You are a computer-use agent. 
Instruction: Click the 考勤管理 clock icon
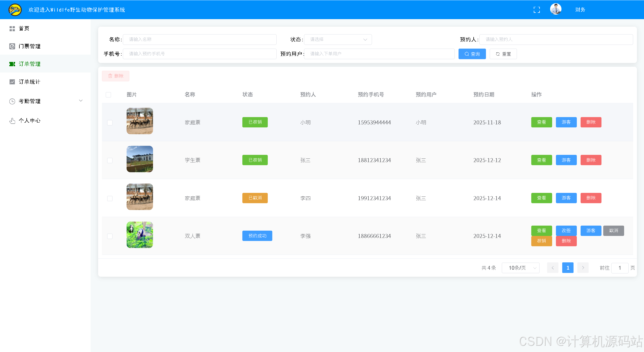12,101
